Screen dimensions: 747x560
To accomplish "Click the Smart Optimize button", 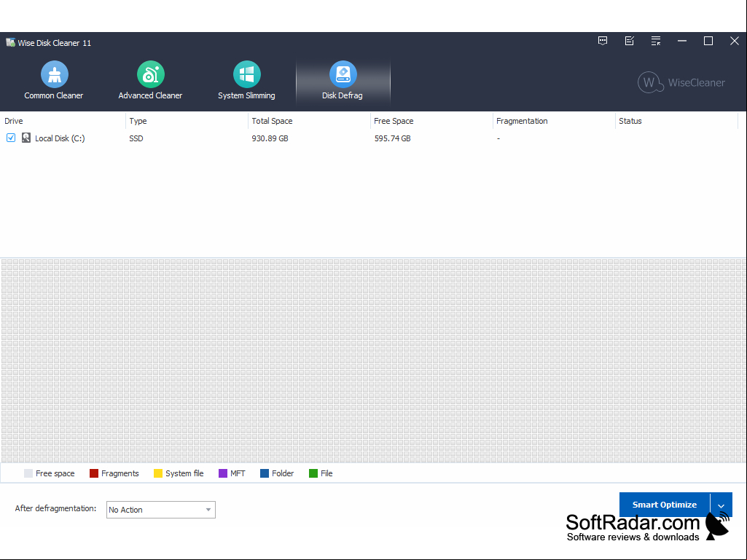I will click(x=664, y=504).
